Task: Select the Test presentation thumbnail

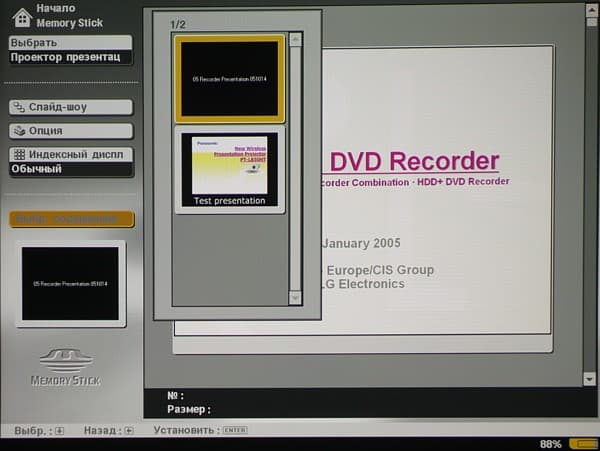Action: click(x=230, y=169)
